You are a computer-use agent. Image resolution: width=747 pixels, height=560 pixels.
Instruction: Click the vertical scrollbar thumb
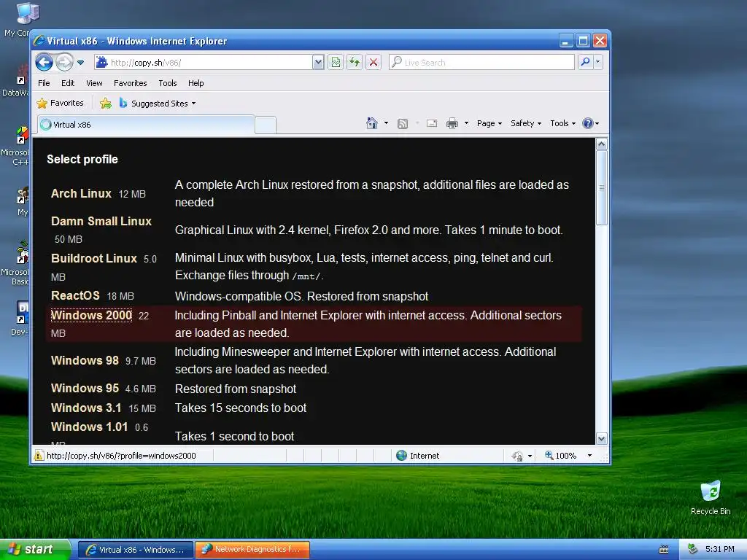click(x=602, y=187)
